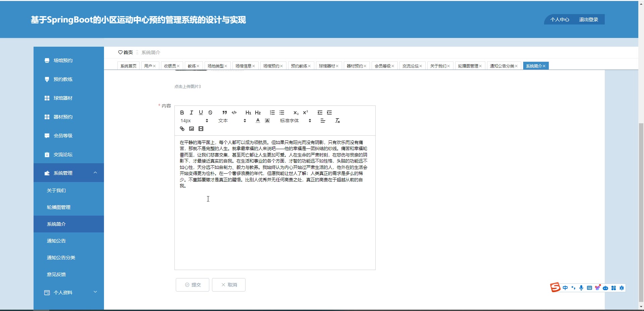Insert an image into the editor
644x311 pixels.
pyautogui.click(x=192, y=129)
